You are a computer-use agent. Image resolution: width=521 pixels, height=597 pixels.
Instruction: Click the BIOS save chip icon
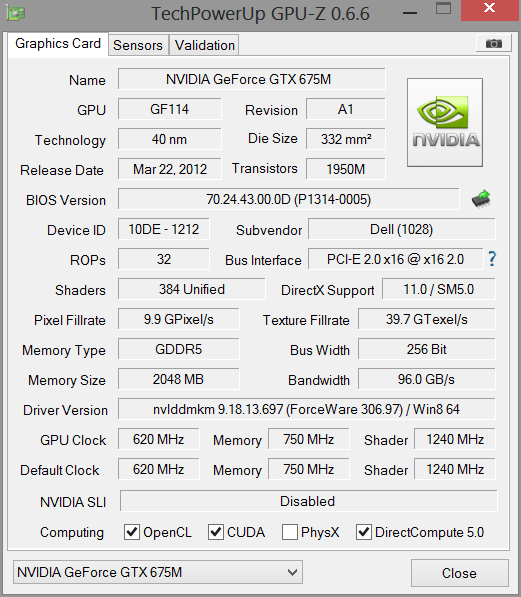point(481,199)
